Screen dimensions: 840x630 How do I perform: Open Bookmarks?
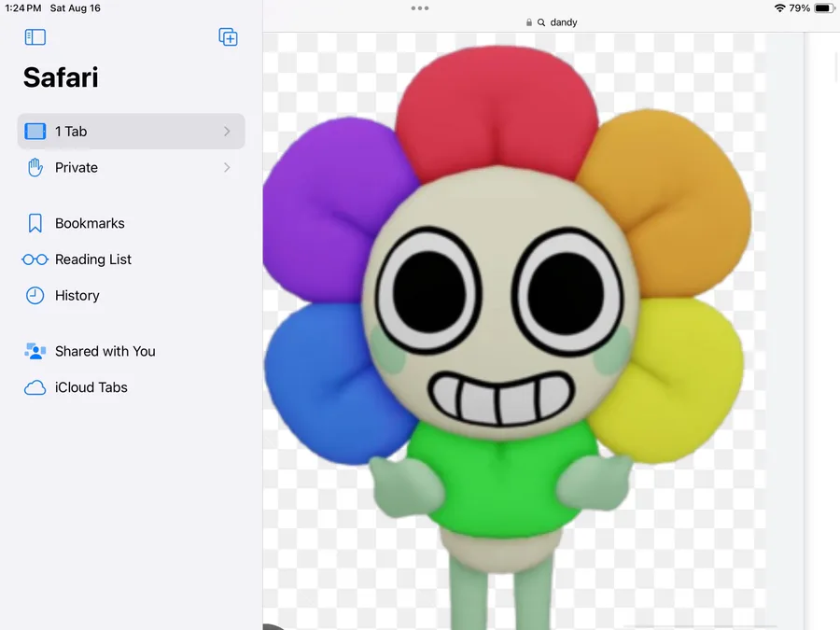click(132, 223)
